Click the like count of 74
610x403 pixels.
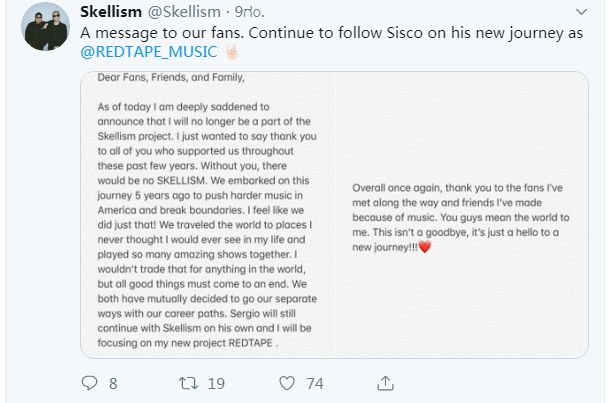316,381
